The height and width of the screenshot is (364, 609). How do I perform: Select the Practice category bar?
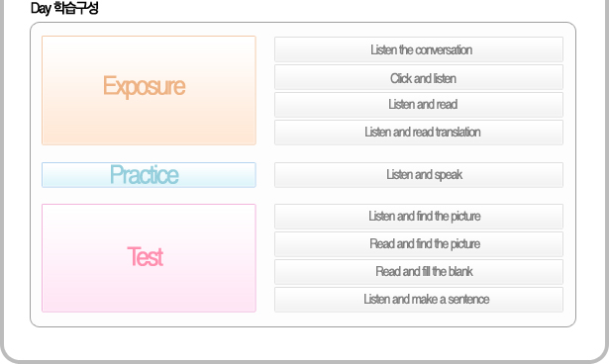pos(149,175)
